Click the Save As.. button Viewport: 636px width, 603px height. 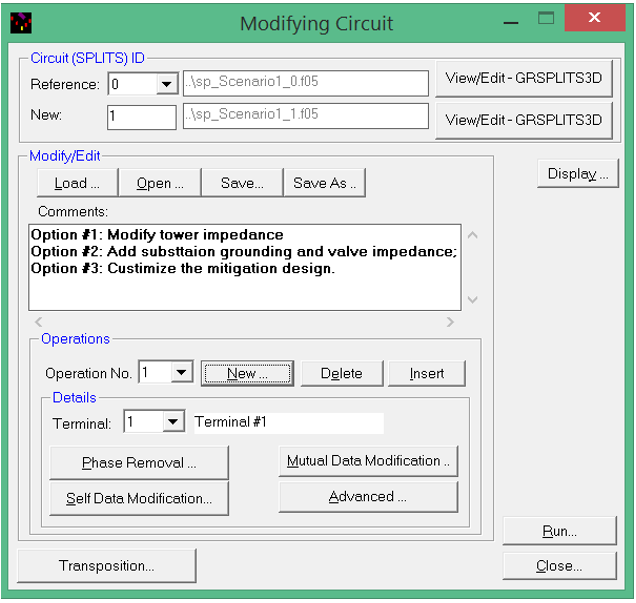coord(324,183)
